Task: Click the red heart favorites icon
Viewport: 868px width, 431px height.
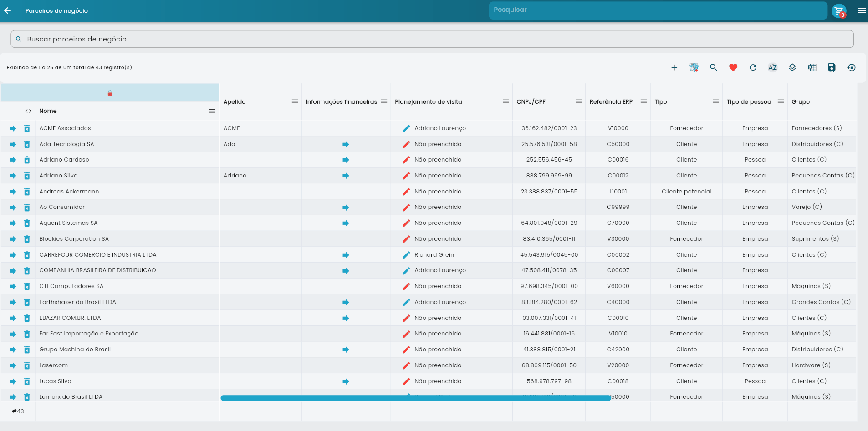Action: click(733, 67)
